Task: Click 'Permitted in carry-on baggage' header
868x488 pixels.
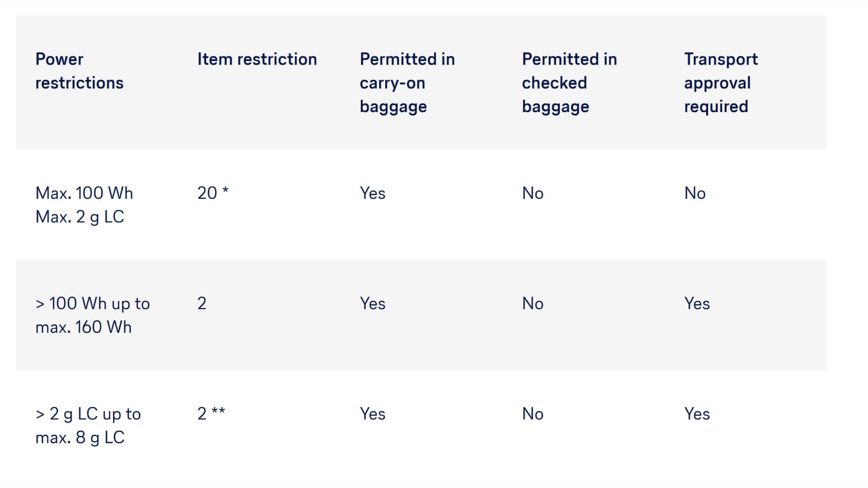Action: tap(407, 83)
